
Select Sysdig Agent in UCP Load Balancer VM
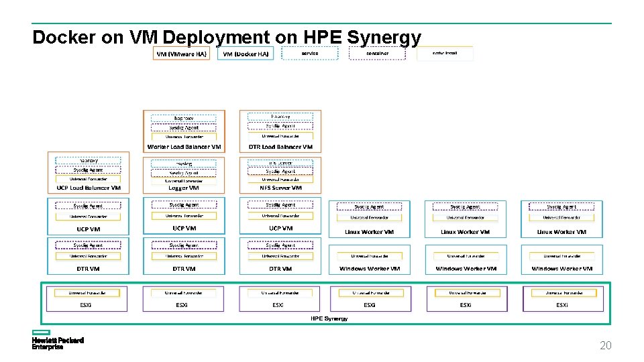(x=89, y=170)
